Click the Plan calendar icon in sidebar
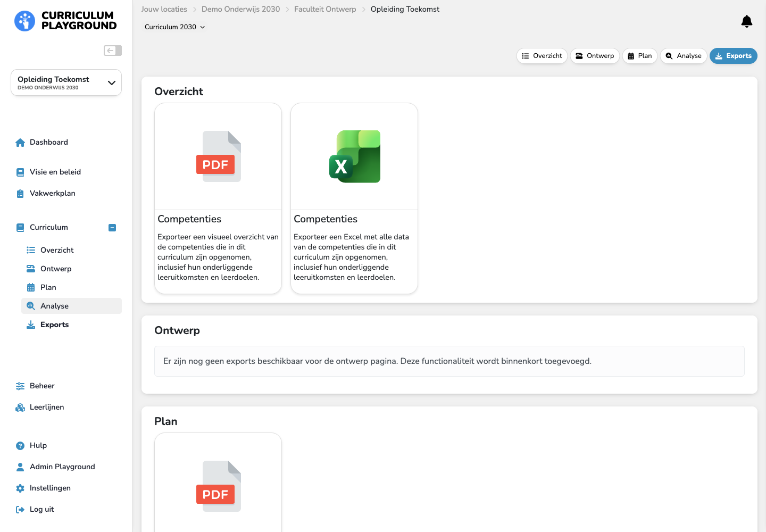This screenshot has height=532, width=766. tap(31, 287)
